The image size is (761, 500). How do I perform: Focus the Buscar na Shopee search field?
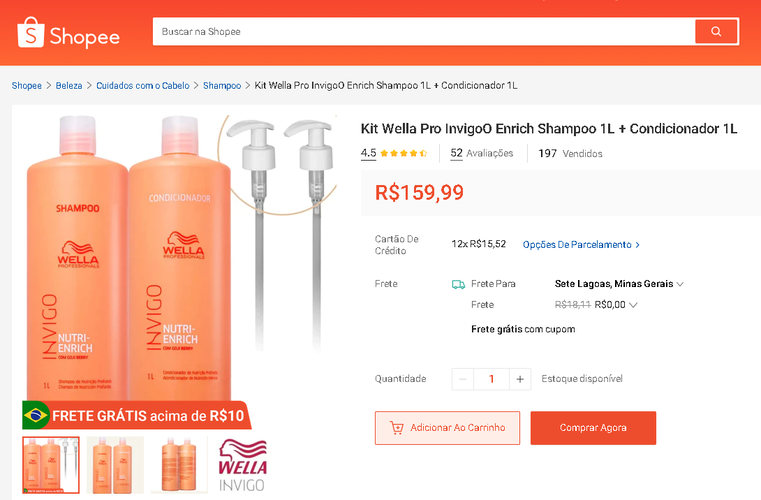[424, 32]
